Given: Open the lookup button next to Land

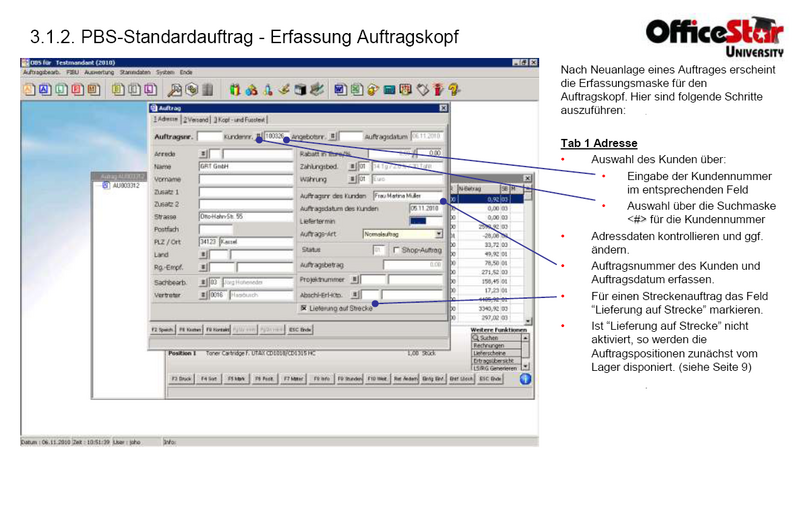Looking at the screenshot, I should pyautogui.click(x=203, y=255).
